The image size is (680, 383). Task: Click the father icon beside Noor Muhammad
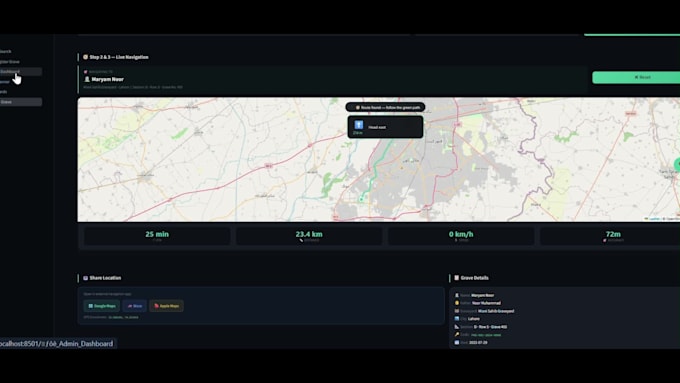(457, 303)
